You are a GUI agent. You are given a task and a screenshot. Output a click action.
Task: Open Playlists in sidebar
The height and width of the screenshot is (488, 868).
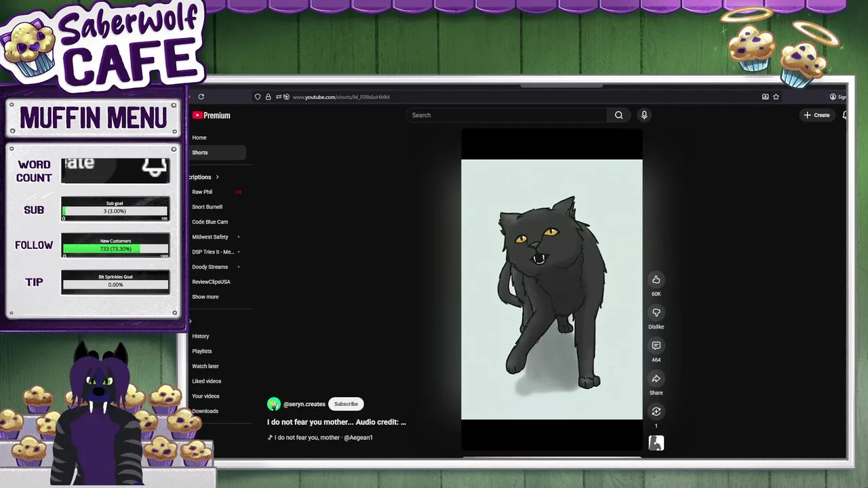click(201, 351)
